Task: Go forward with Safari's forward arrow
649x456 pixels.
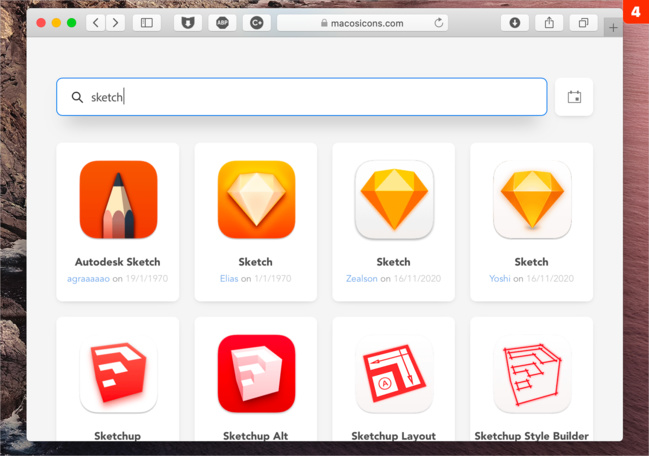Action: click(x=115, y=23)
